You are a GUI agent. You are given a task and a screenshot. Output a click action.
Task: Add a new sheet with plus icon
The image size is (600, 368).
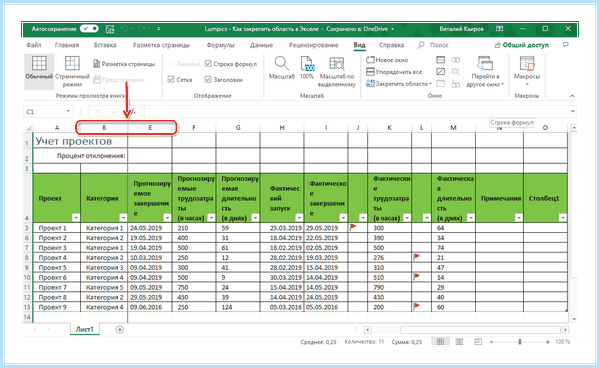point(120,329)
